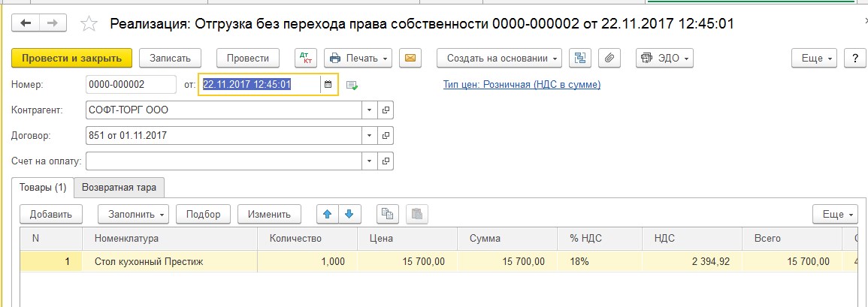Add document to favorites with star icon
Image resolution: width=868 pixels, height=307 pixels.
(89, 23)
